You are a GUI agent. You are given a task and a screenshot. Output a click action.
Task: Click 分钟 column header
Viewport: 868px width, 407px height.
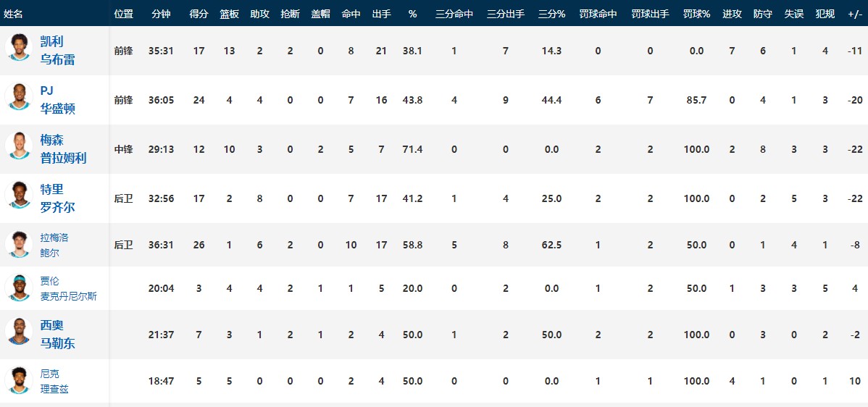click(x=161, y=14)
